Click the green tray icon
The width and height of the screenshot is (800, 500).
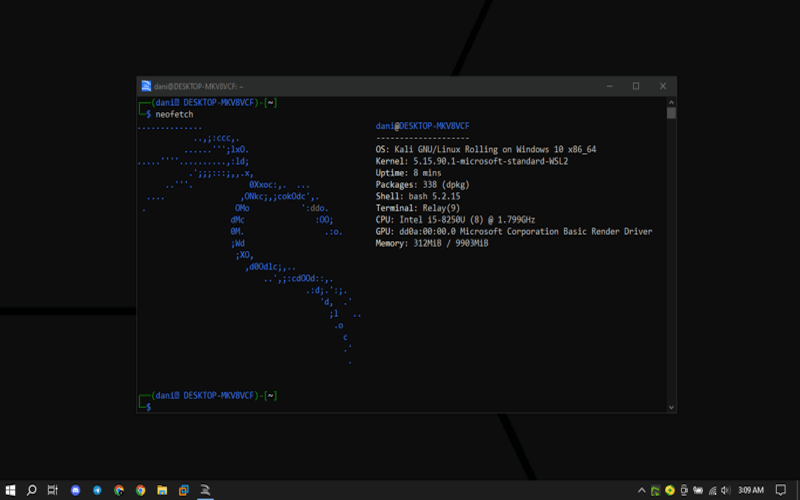655,490
